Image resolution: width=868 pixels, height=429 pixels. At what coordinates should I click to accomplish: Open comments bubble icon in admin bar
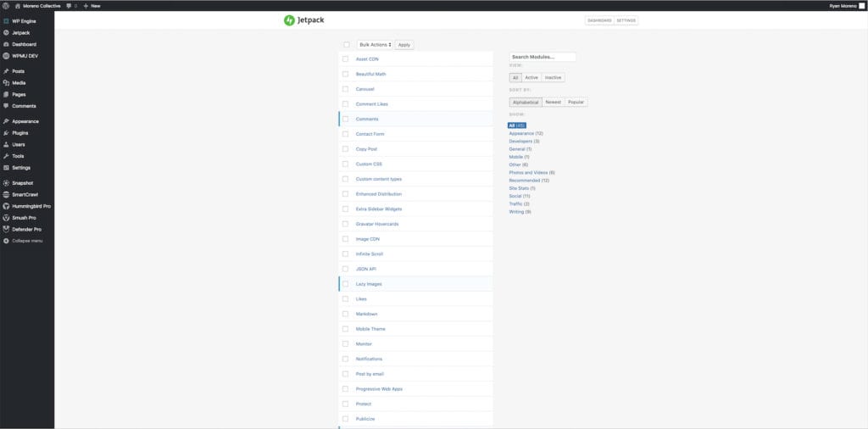(69, 6)
